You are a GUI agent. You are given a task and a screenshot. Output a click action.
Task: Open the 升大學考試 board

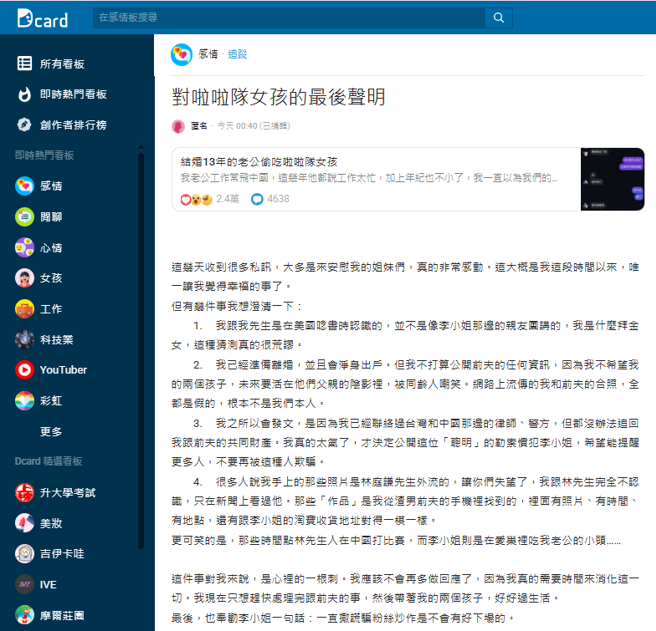[66, 493]
